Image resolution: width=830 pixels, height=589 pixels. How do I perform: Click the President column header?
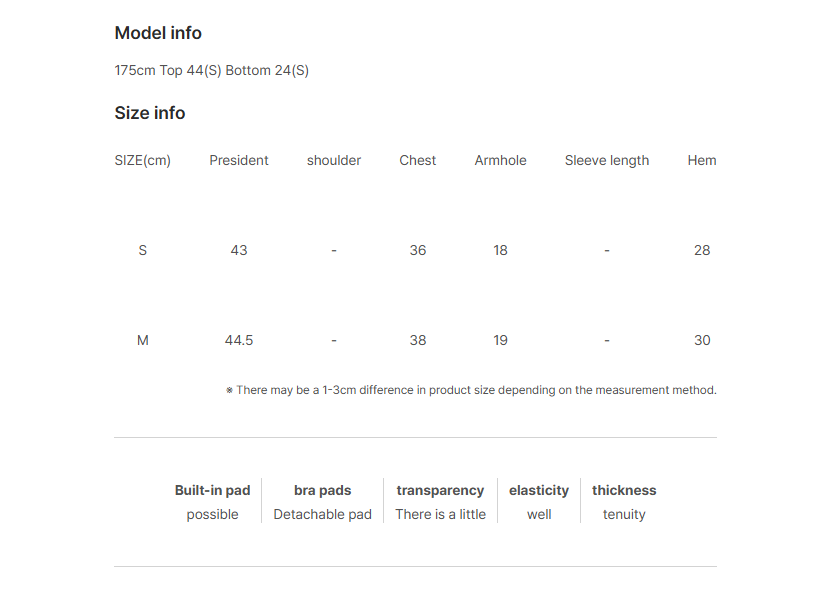(x=239, y=160)
